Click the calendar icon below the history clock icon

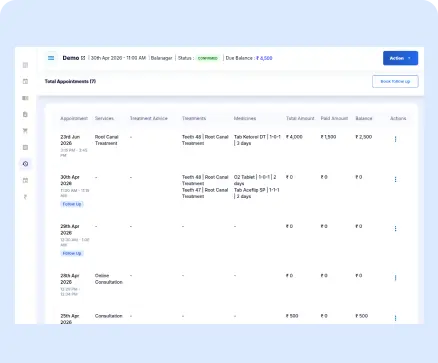pyautogui.click(x=25, y=180)
